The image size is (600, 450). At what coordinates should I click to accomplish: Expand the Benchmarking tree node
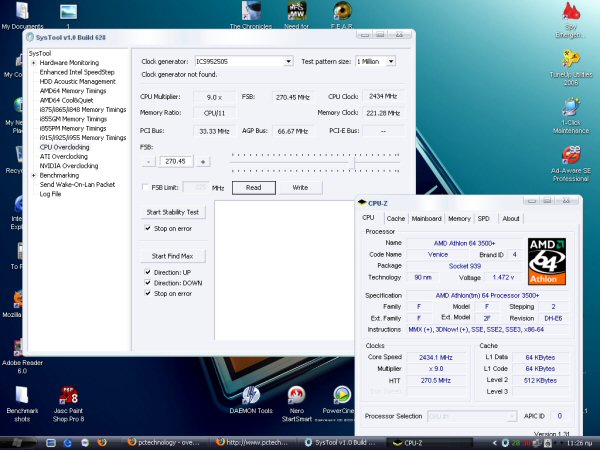point(34,175)
